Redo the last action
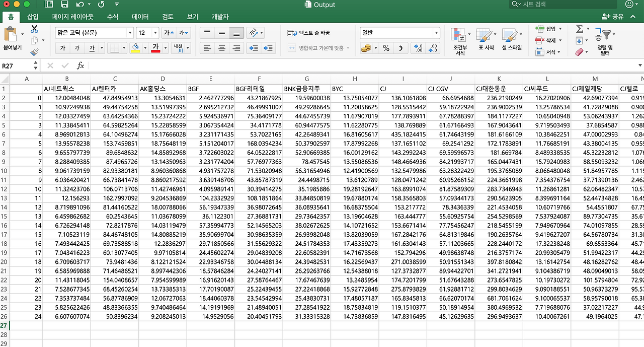 tap(102, 5)
